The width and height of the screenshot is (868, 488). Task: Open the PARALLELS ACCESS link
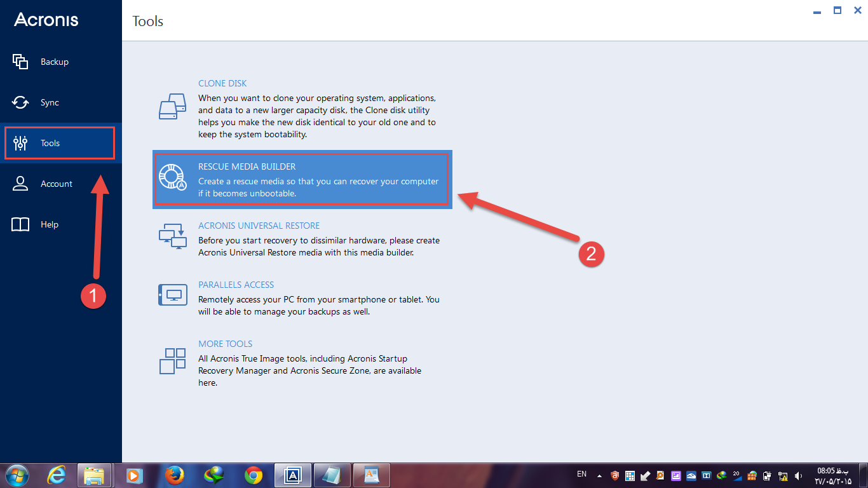pyautogui.click(x=236, y=285)
